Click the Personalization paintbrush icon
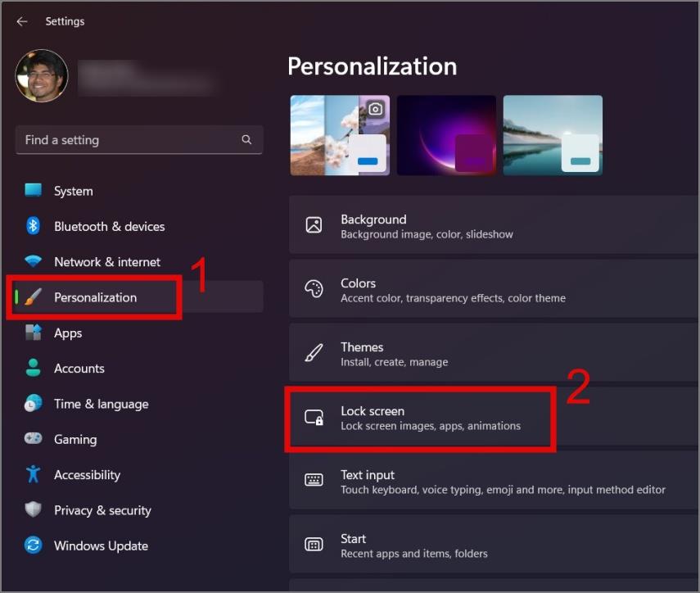The image size is (700, 593). 33,297
